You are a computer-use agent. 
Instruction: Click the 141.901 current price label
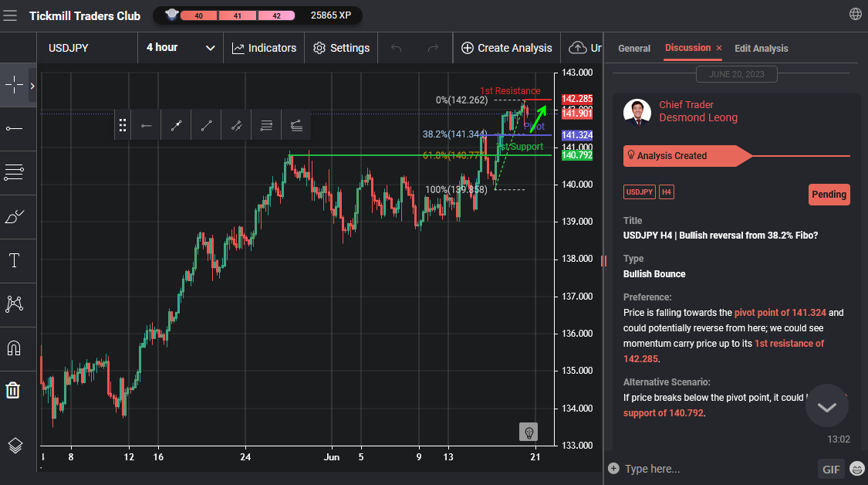(577, 114)
